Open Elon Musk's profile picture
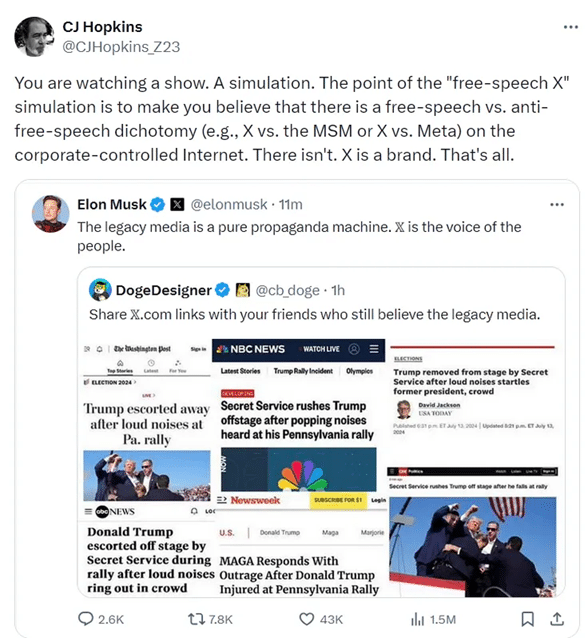Image resolution: width=588 pixels, height=638 pixels. click(x=50, y=214)
